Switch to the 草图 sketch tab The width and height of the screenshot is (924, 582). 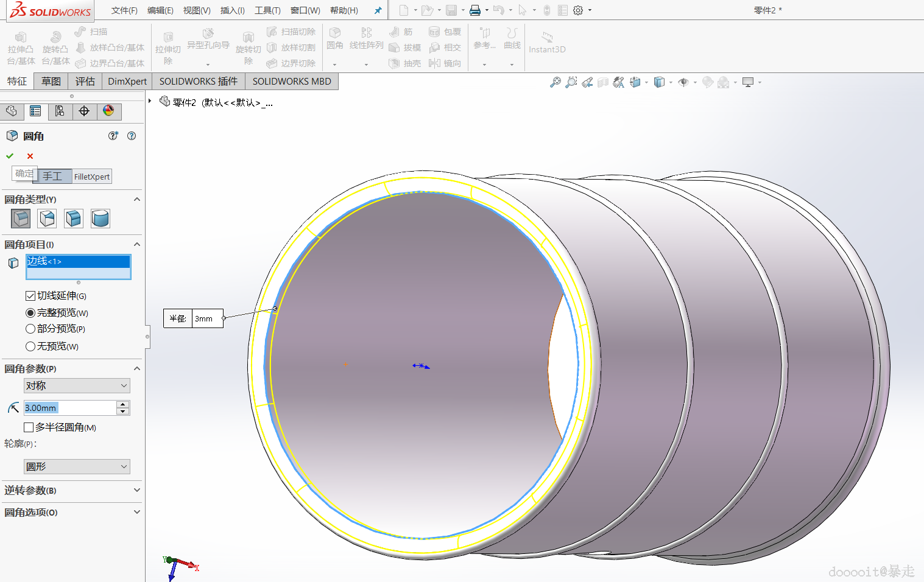(51, 81)
